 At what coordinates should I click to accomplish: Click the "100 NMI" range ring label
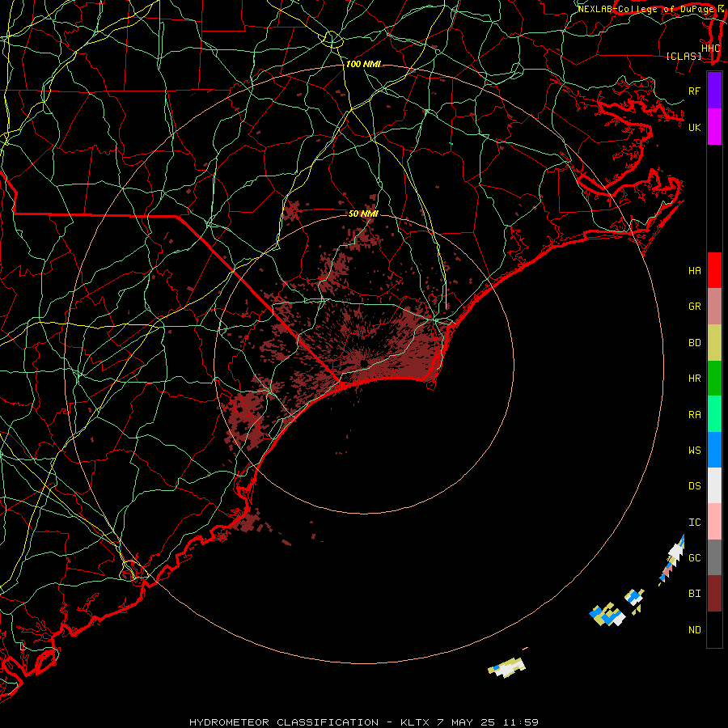(x=363, y=64)
